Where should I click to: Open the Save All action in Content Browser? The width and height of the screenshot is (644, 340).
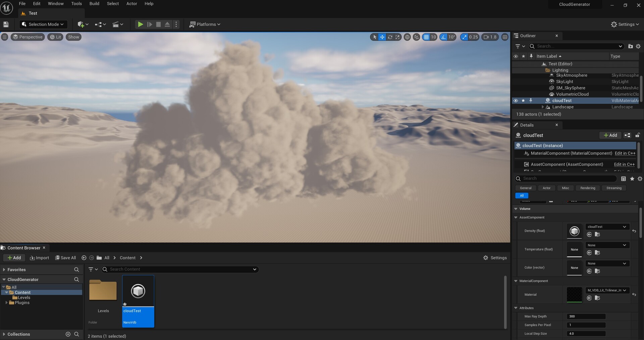(65, 258)
